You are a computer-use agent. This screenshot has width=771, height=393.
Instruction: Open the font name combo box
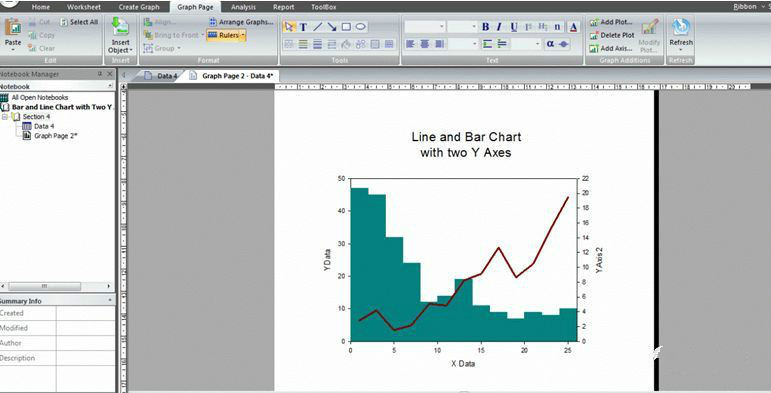425,27
